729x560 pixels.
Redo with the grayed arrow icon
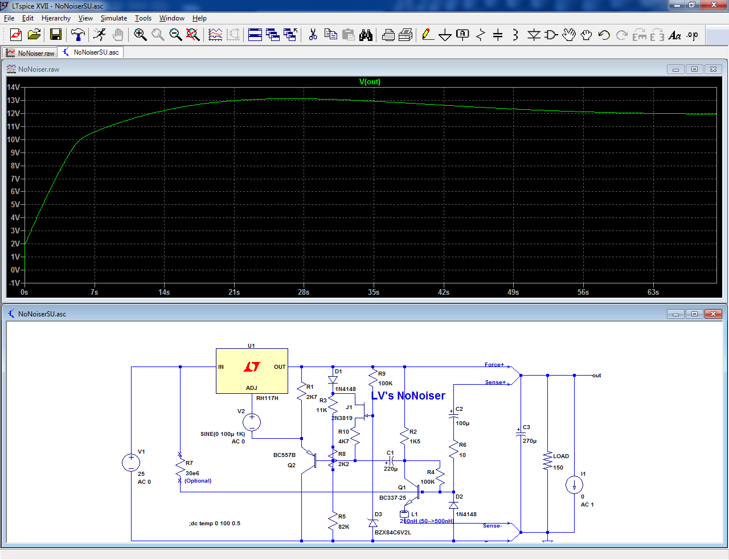(x=622, y=35)
